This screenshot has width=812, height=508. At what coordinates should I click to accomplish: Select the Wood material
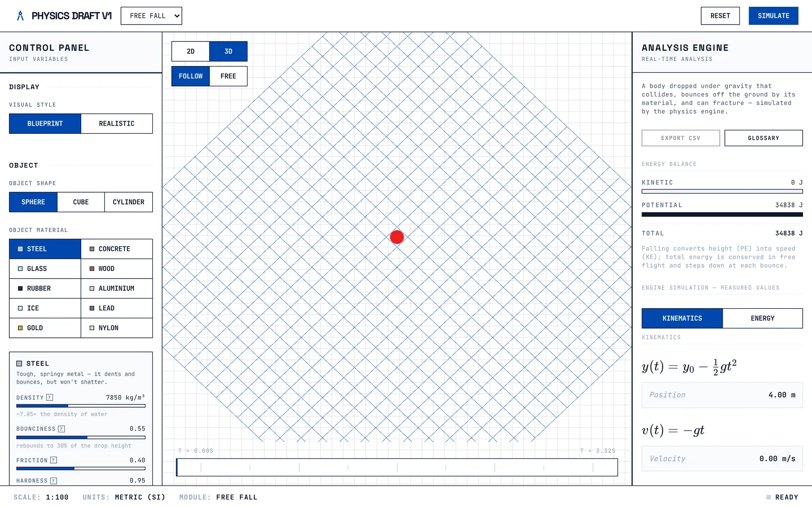pos(117,269)
